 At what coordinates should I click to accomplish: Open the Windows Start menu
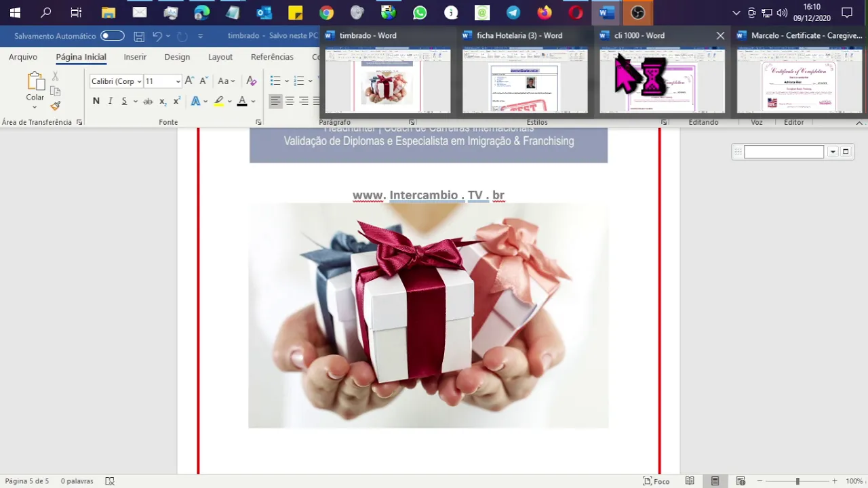click(x=15, y=12)
